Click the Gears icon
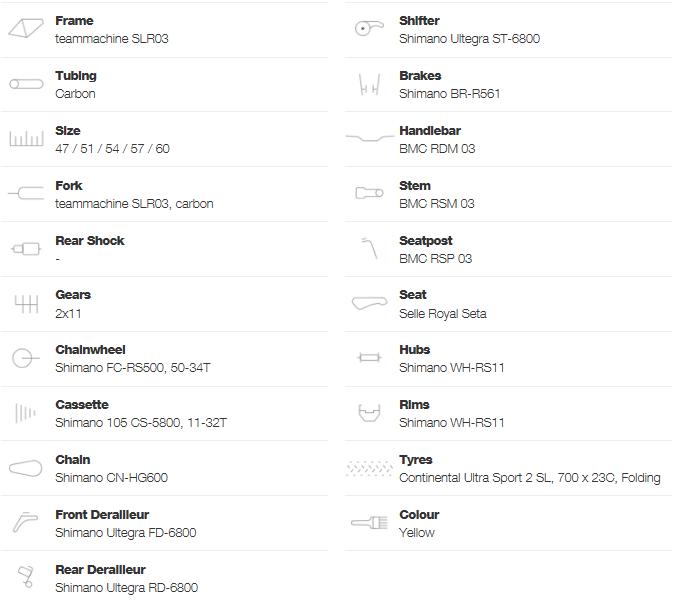 [x=26, y=304]
